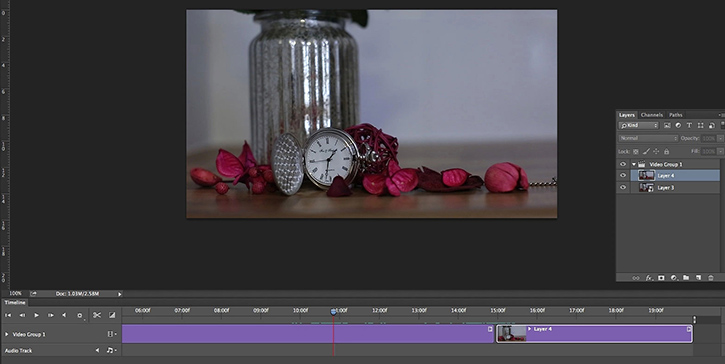
Task: Click the Fill value field
Action: (708, 151)
